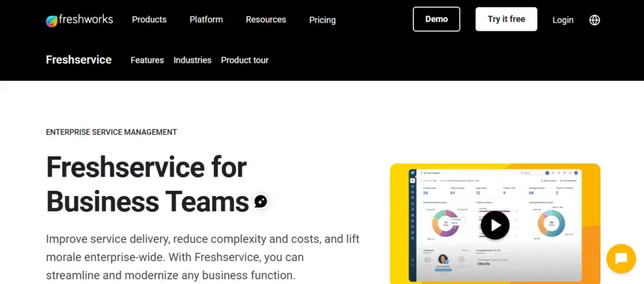This screenshot has height=284, width=644.
Task: Click the Freshworks logo
Action: 79,19
